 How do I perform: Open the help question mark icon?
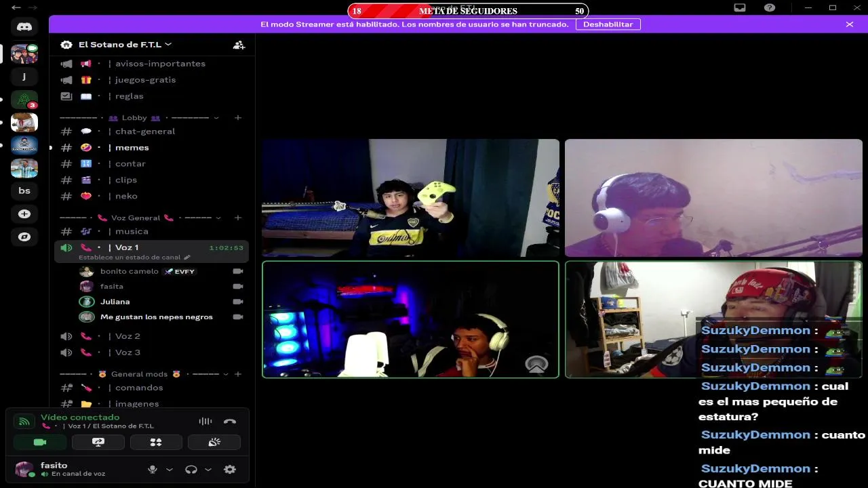click(x=770, y=7)
